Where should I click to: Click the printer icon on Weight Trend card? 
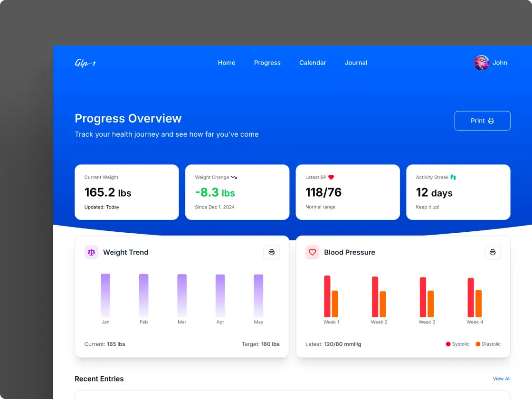[272, 252]
